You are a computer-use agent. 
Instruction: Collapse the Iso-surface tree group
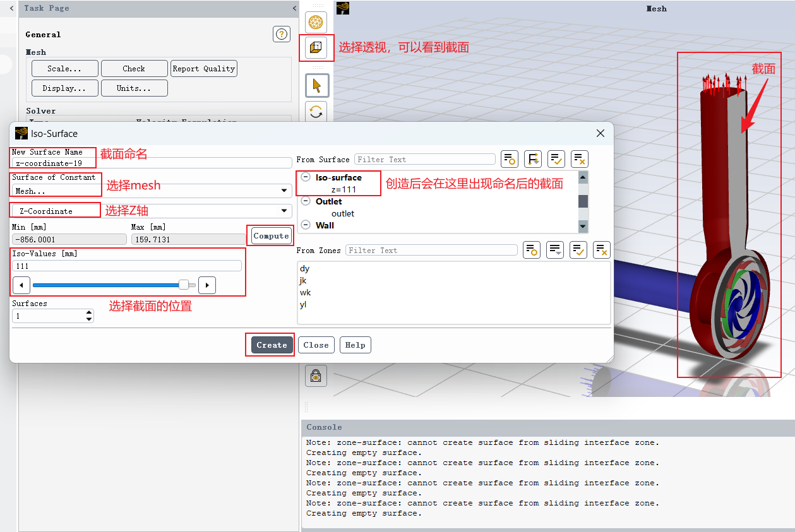(x=306, y=177)
